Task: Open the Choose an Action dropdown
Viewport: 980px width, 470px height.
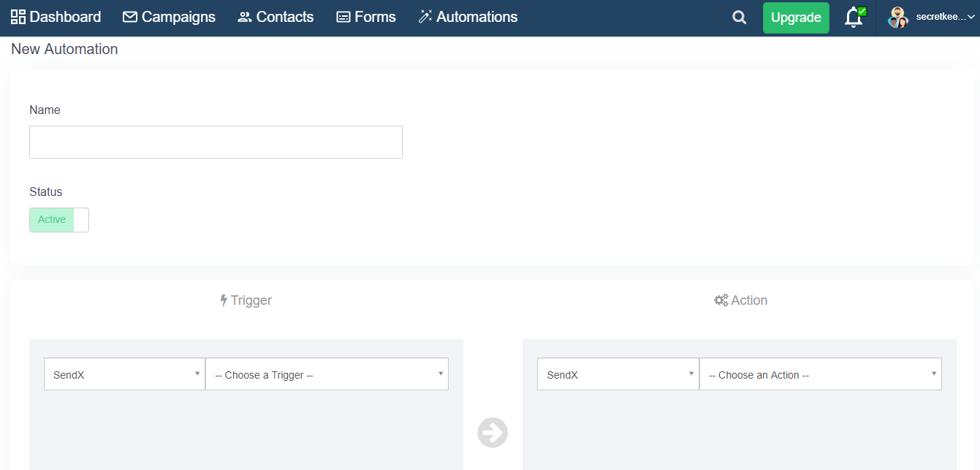Action: (820, 374)
